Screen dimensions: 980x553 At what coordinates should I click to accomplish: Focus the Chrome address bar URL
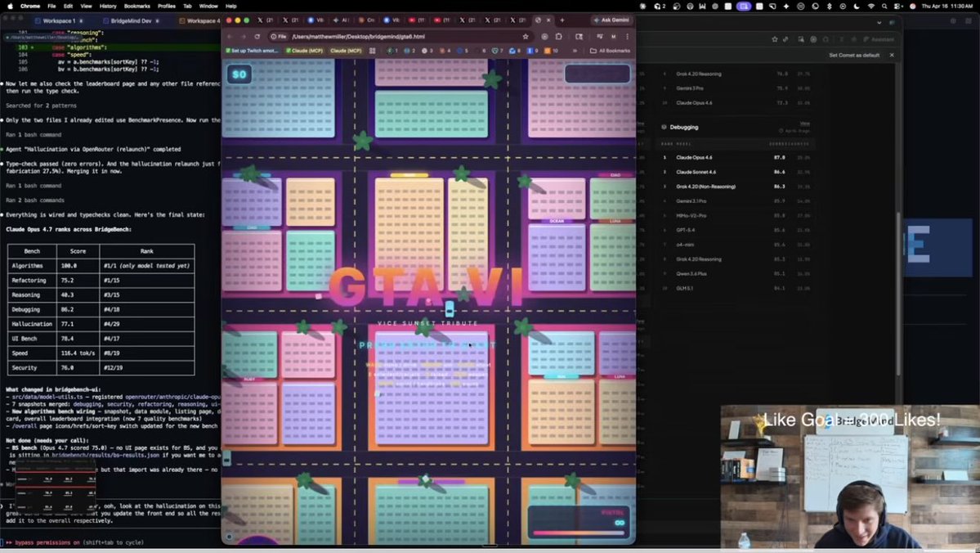coord(358,36)
